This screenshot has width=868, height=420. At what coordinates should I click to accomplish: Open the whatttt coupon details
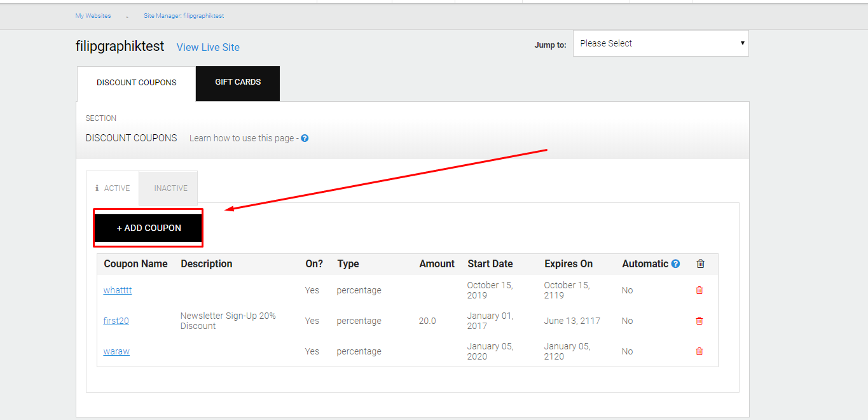pos(117,290)
